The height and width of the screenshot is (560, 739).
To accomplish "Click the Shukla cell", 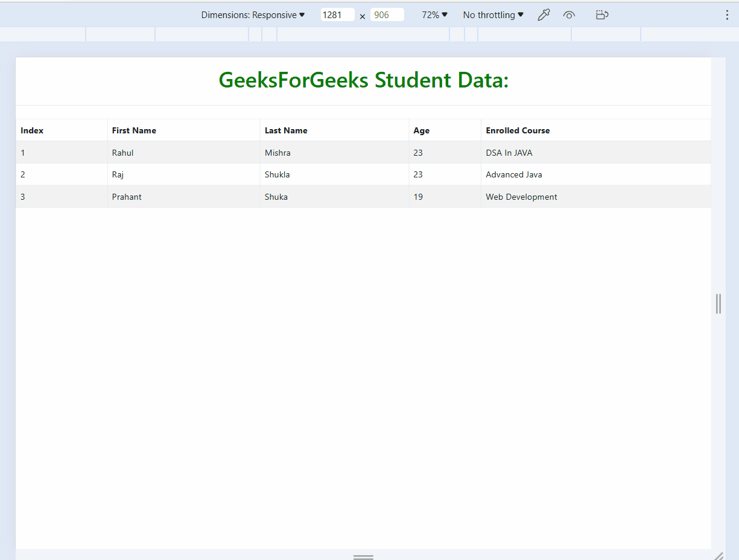I will (334, 174).
